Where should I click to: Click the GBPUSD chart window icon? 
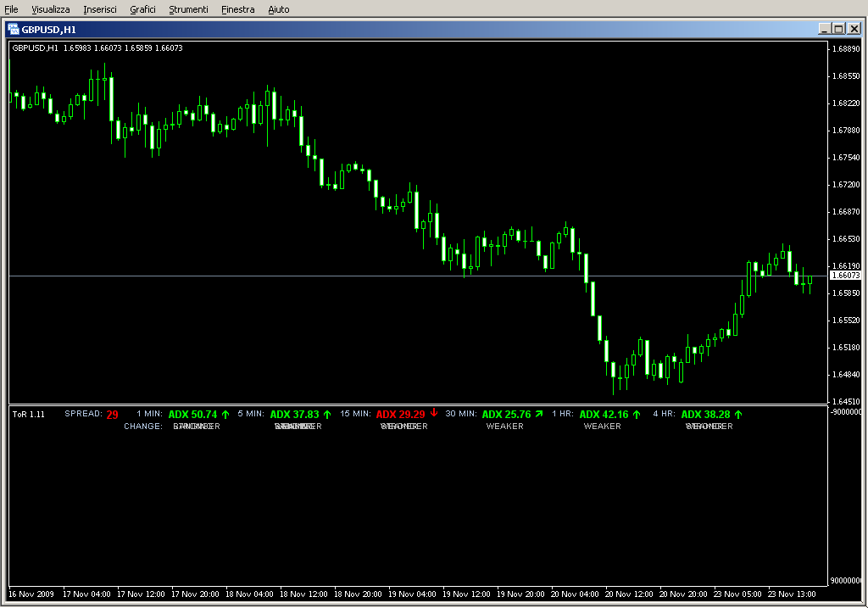(14, 28)
